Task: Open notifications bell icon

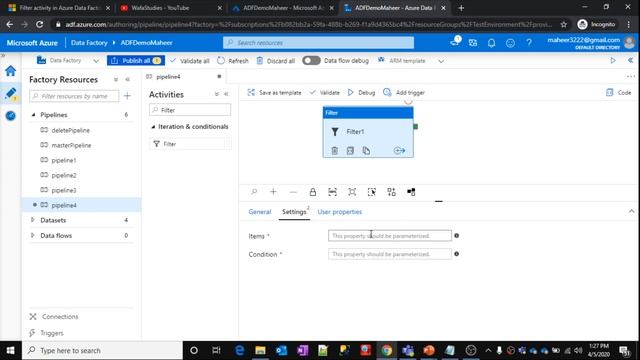Action: [491, 43]
